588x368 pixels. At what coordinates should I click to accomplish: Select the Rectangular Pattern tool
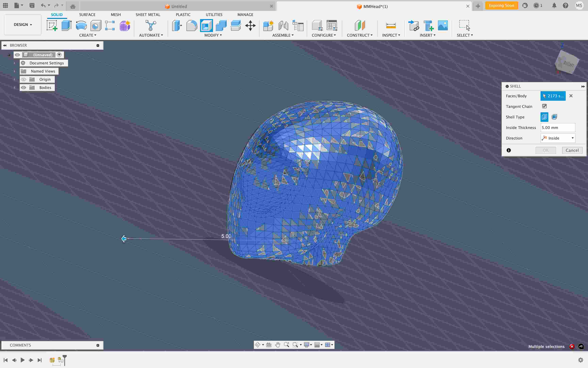tap(110, 26)
